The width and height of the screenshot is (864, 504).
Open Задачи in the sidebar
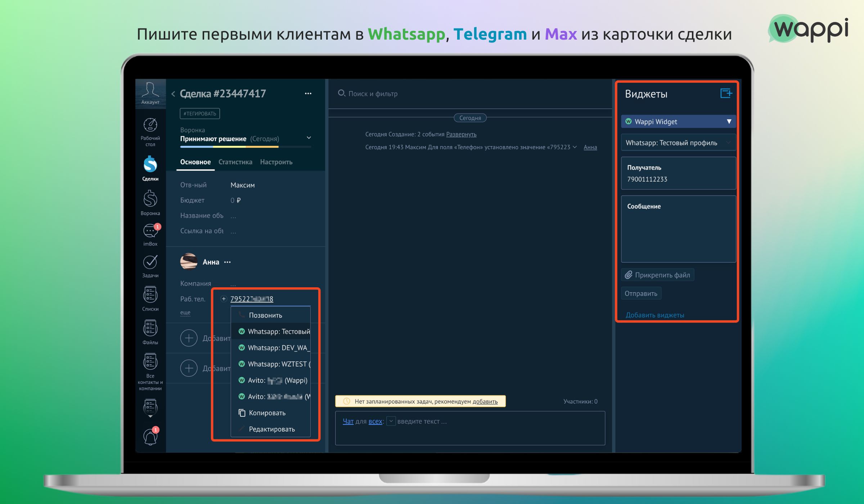(x=150, y=266)
